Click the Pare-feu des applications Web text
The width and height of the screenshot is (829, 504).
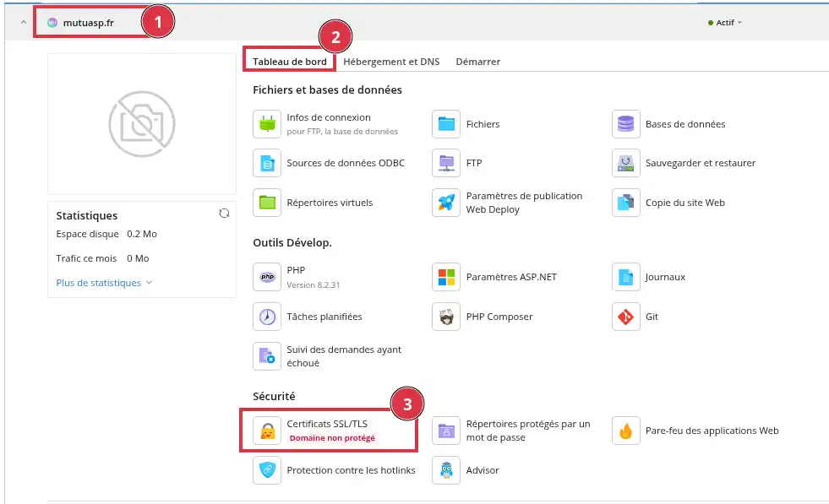click(x=712, y=431)
